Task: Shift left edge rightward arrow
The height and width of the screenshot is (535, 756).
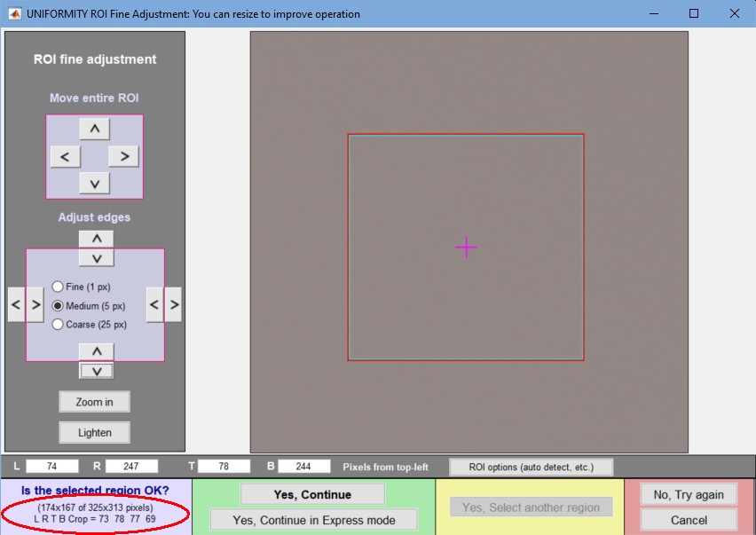Action: pyautogui.click(x=35, y=304)
